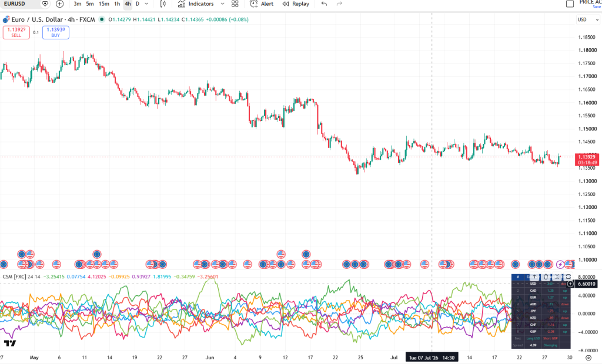
Task: Select the 15m timeframe
Action: pos(103,4)
